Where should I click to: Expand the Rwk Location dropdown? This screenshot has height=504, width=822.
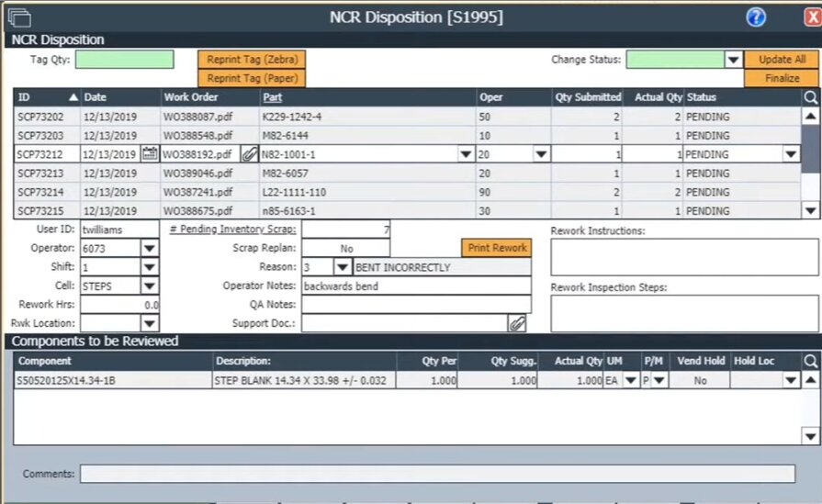click(150, 324)
